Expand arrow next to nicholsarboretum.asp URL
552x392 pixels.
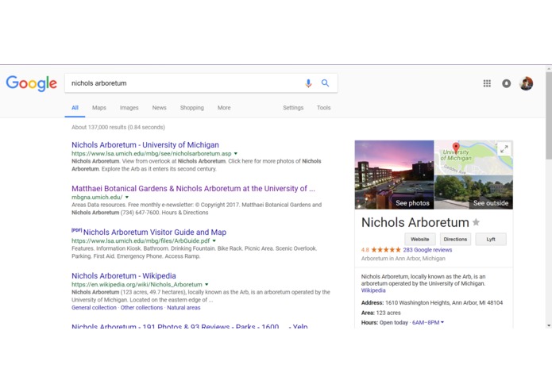[x=236, y=154]
